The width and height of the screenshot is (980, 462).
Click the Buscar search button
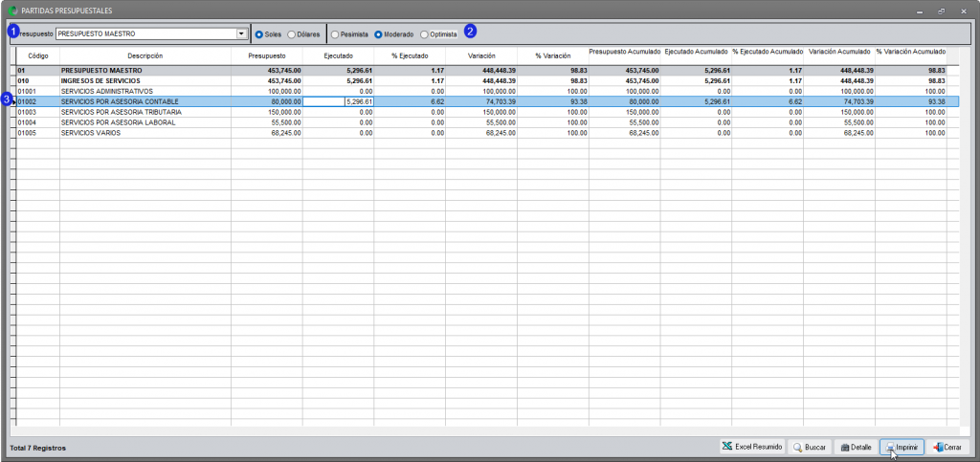tap(810, 447)
